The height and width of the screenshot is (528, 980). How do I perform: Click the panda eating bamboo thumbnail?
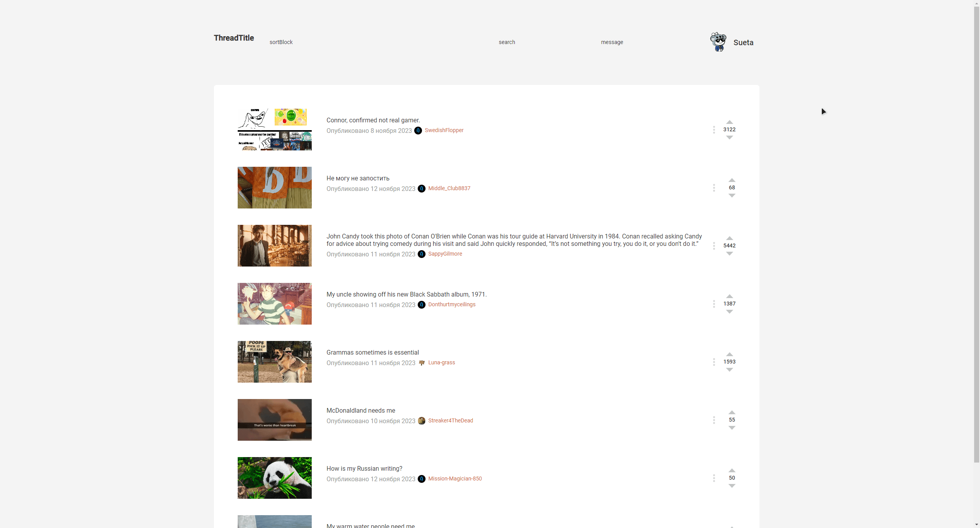[274, 478]
